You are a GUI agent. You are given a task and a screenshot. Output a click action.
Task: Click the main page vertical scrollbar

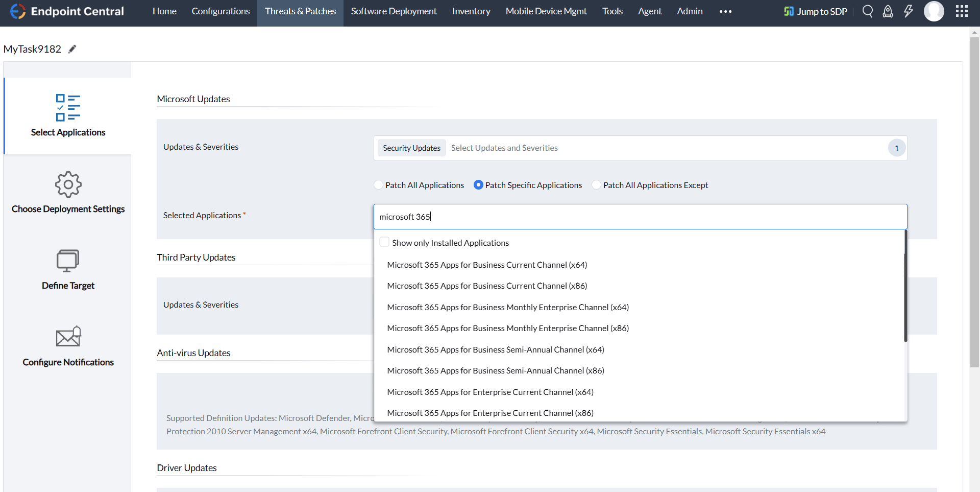974,202
